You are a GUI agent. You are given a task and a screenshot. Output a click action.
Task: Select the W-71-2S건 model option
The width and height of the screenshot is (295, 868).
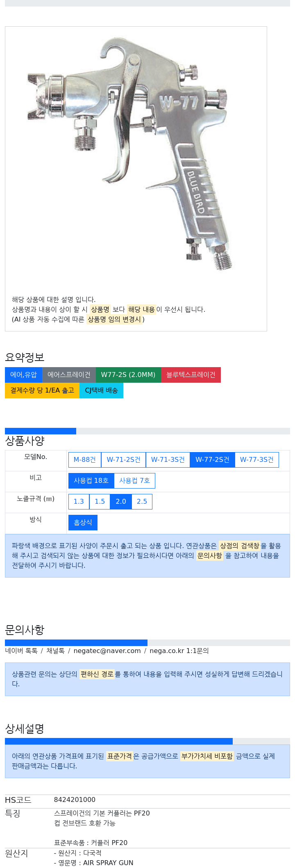pos(123,459)
